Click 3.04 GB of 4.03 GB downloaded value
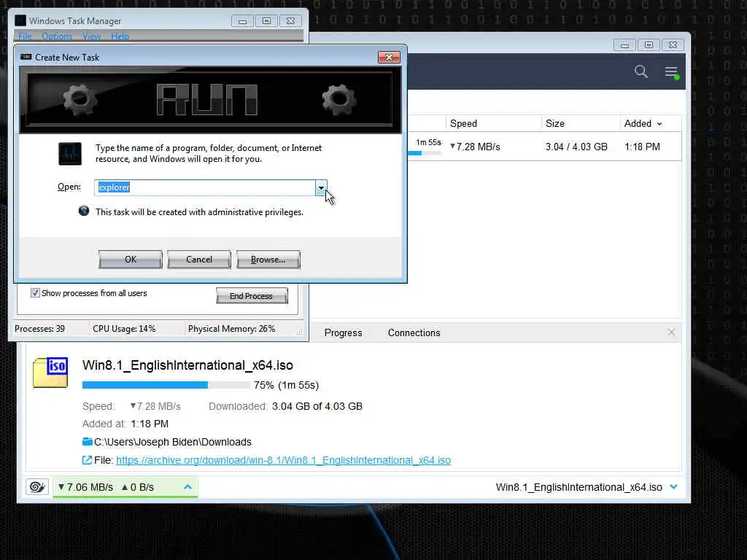747x560 pixels. point(317,406)
